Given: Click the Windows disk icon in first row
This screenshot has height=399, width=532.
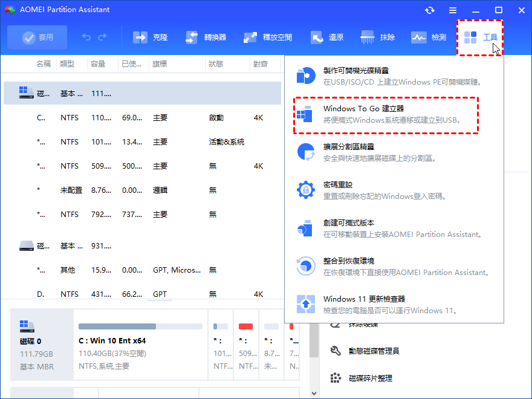Looking at the screenshot, I should pyautogui.click(x=26, y=92).
